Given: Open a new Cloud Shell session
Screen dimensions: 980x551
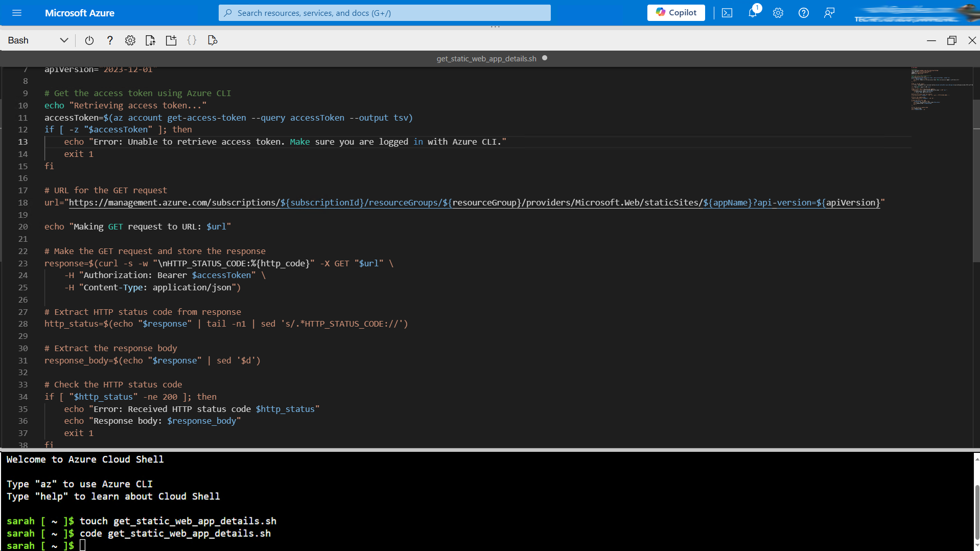Looking at the screenshot, I should [171, 40].
